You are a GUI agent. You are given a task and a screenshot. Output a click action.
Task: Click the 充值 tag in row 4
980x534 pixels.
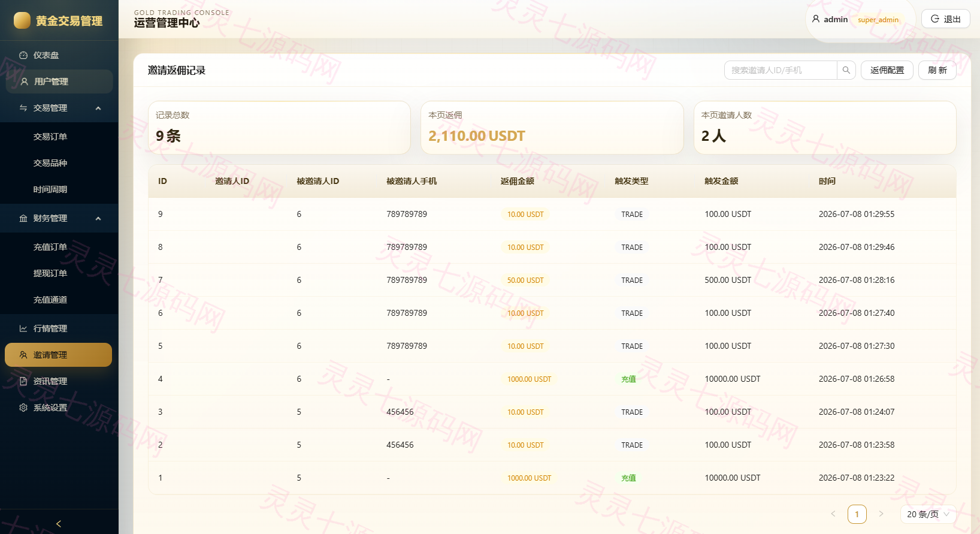[628, 379]
